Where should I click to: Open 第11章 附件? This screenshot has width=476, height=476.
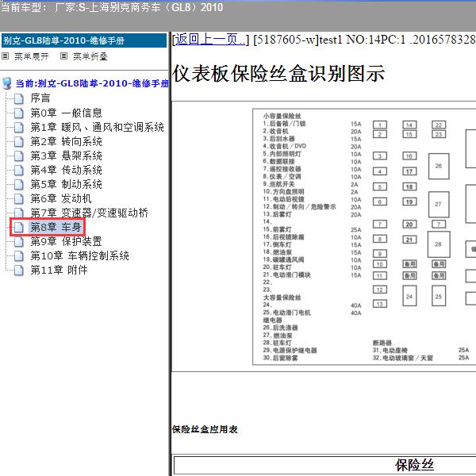(x=59, y=270)
